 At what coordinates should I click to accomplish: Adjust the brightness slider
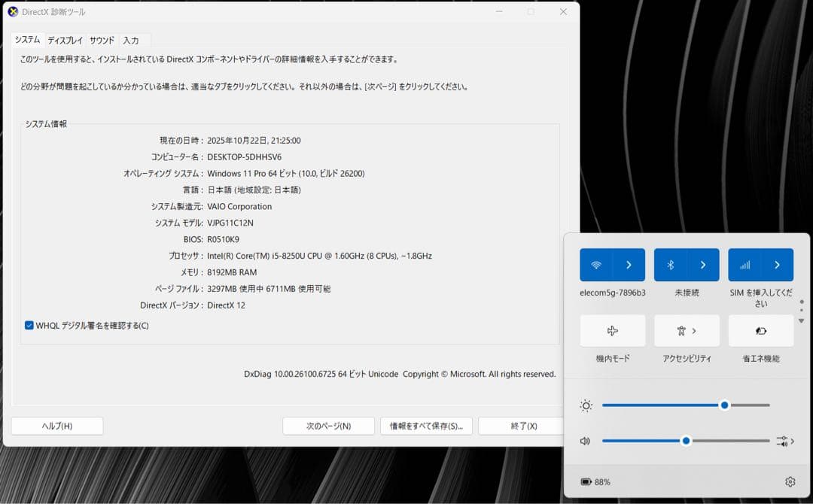coord(724,405)
